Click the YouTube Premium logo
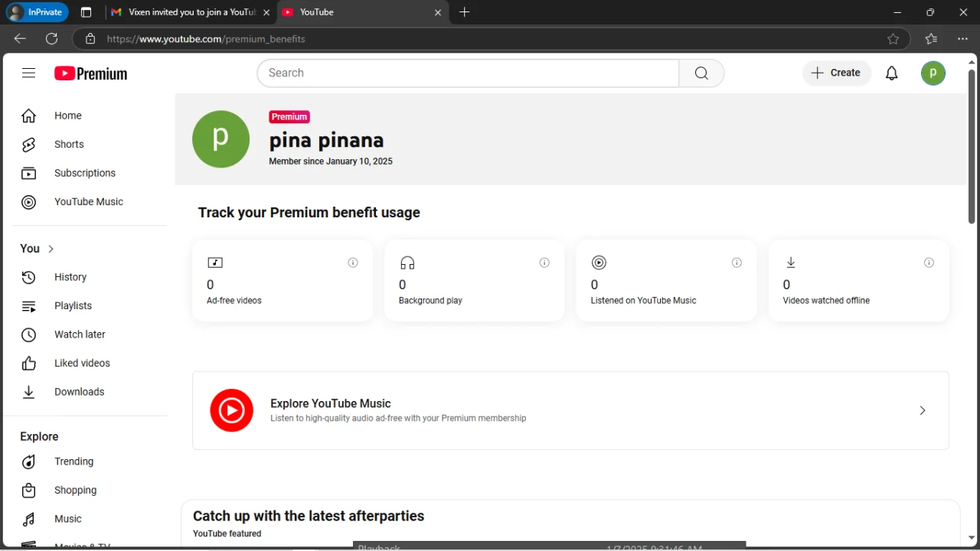Screen dimensions: 980x551 pyautogui.click(x=90, y=73)
